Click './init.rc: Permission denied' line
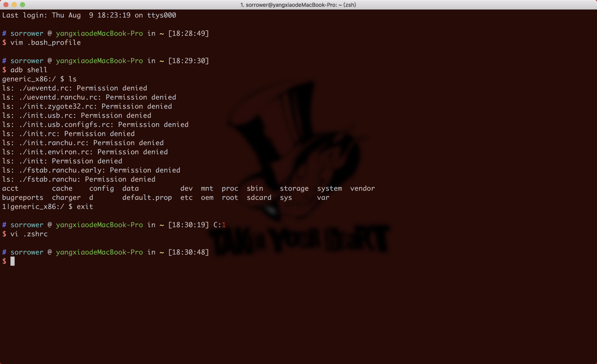The image size is (597, 364). point(68,134)
